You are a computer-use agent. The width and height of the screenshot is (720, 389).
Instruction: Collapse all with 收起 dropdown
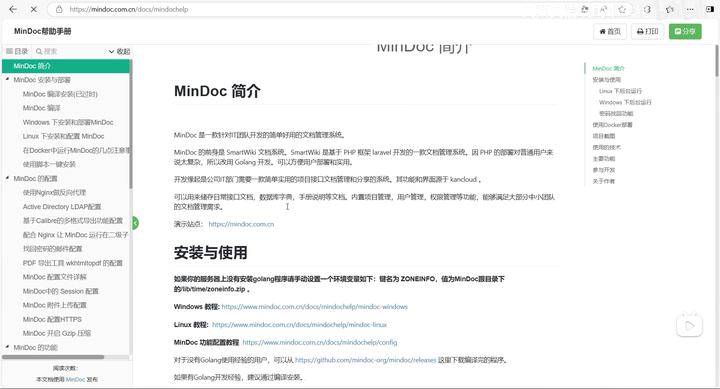119,51
